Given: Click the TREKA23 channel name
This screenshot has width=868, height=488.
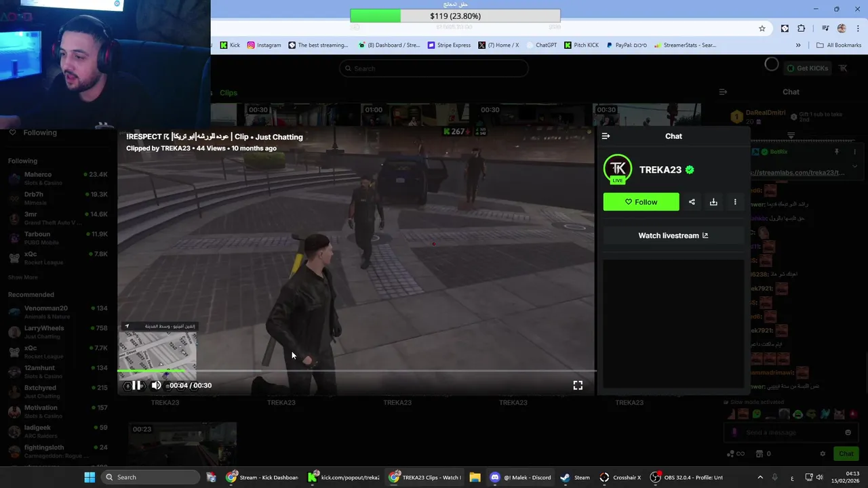Looking at the screenshot, I should pyautogui.click(x=660, y=169).
